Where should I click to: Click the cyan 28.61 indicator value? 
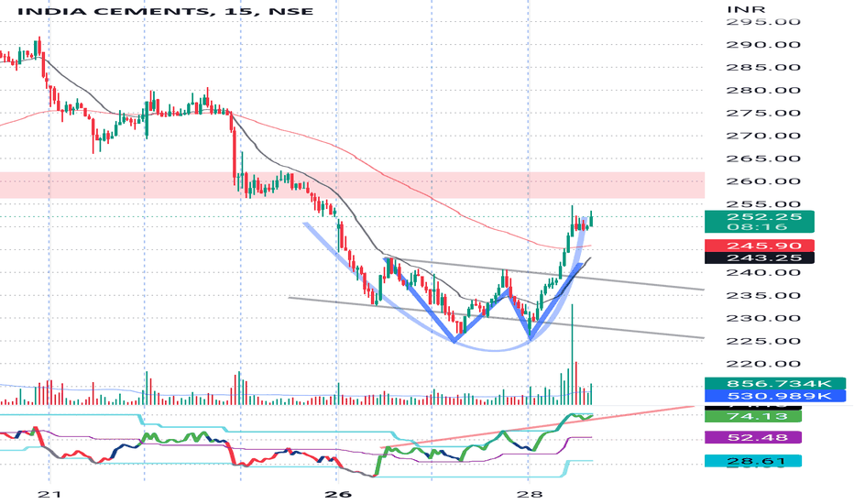[x=752, y=461]
